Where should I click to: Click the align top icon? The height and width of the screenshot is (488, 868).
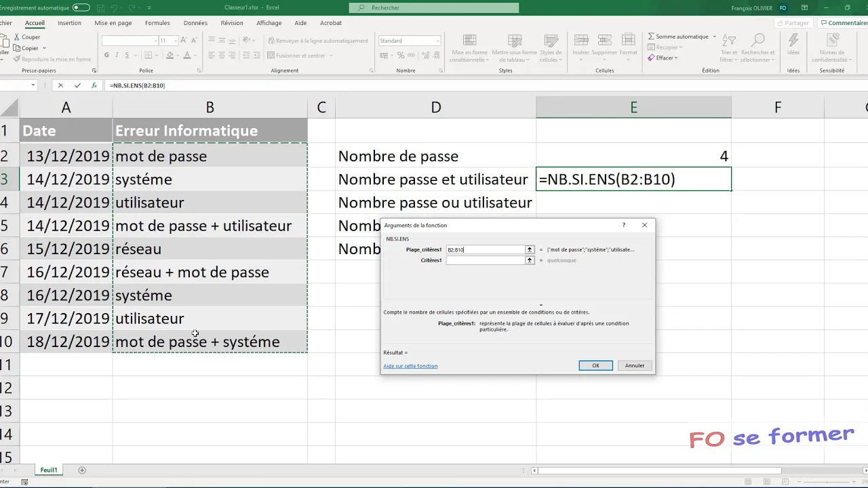(x=212, y=41)
